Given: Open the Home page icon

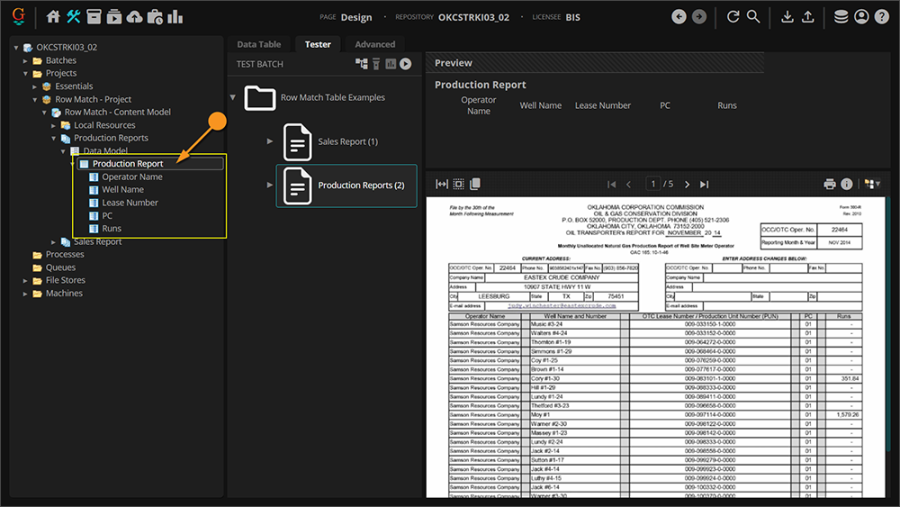Looking at the screenshot, I should click(x=54, y=17).
